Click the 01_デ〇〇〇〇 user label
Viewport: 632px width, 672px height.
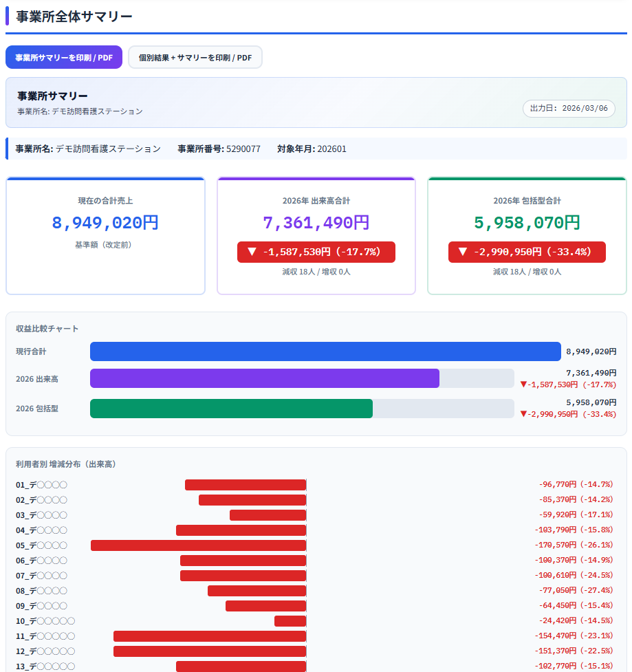(x=41, y=485)
